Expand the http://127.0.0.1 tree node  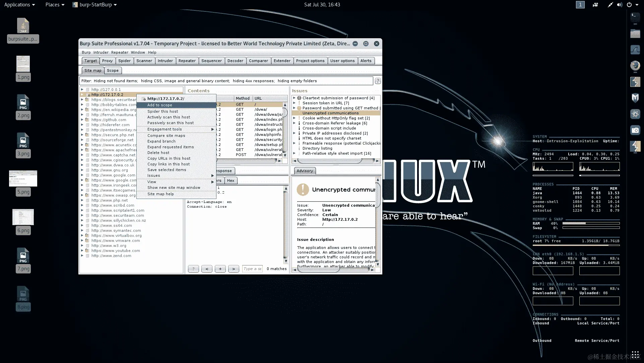point(82,90)
